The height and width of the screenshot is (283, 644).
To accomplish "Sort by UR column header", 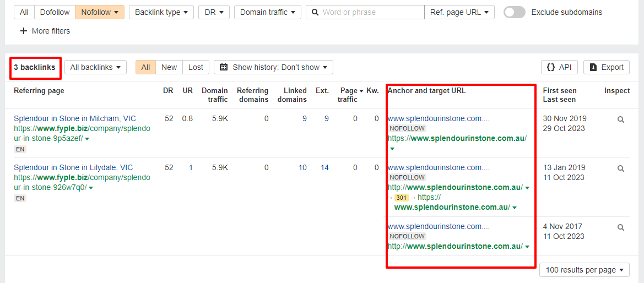I will click(187, 91).
